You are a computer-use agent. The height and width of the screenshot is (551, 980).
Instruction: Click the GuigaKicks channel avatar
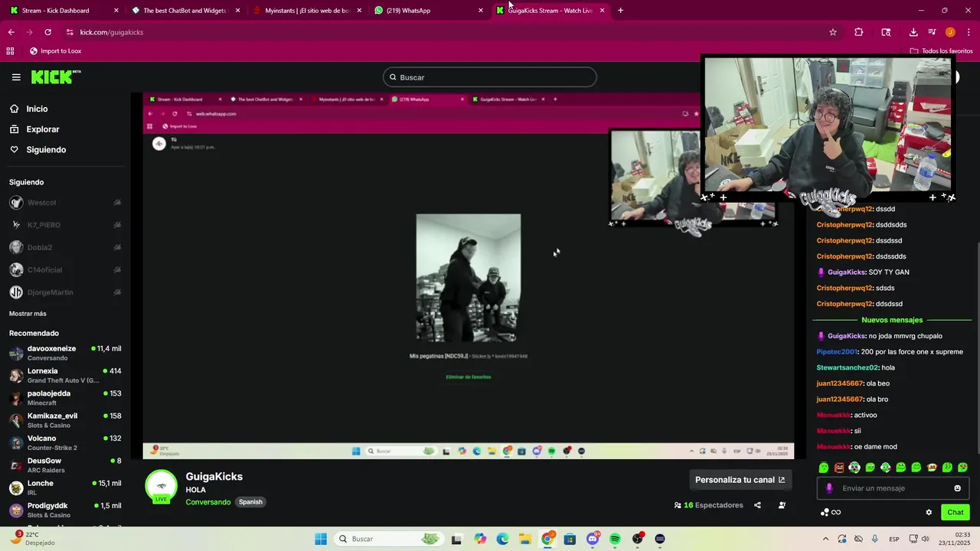coord(161,487)
